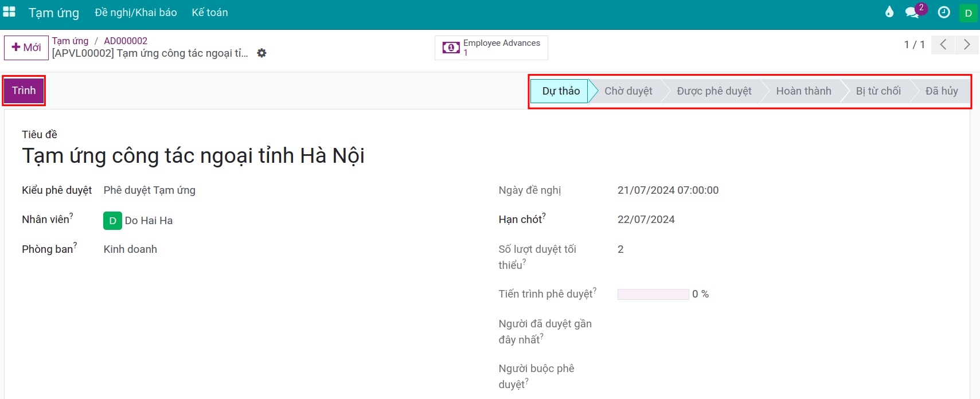Click the Số lượt duyệt tối thiểu label

click(537, 257)
